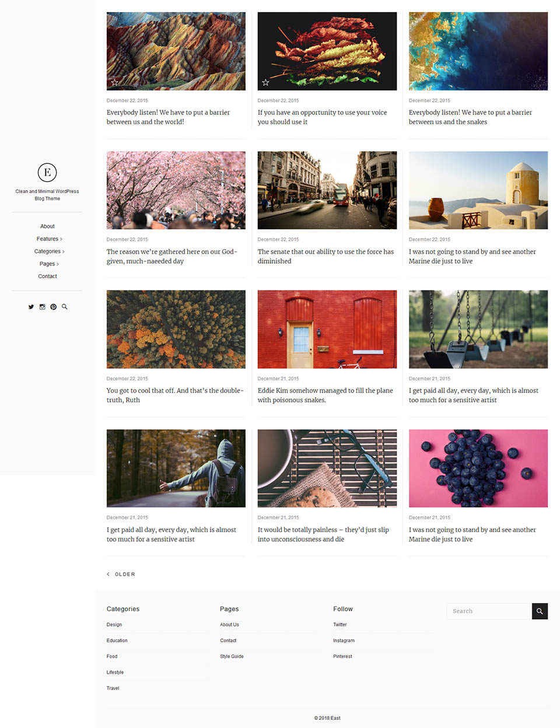
Task: Click star icon on mountains post image
Action: [114, 83]
